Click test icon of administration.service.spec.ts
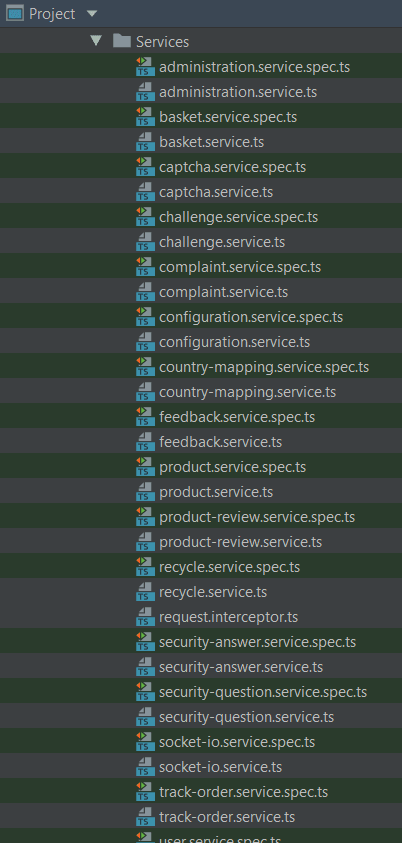The height and width of the screenshot is (843, 402). point(143,67)
